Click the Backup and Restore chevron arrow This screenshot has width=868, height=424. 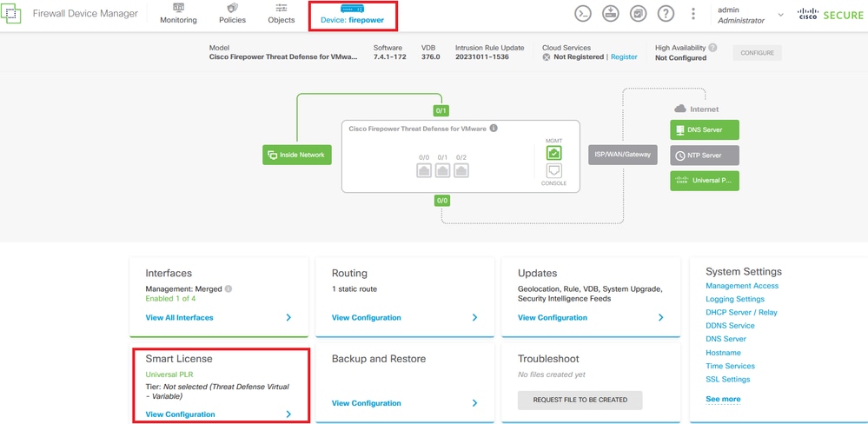474,403
